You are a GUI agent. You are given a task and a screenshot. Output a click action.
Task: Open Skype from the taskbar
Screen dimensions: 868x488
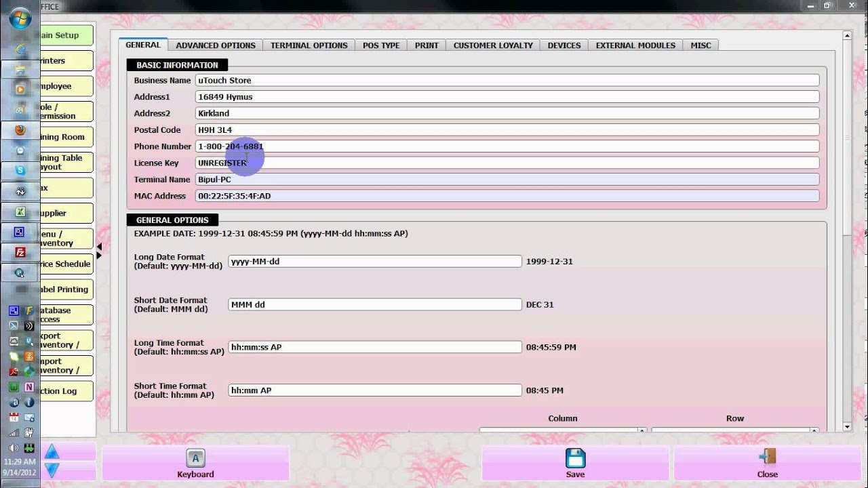(20, 170)
